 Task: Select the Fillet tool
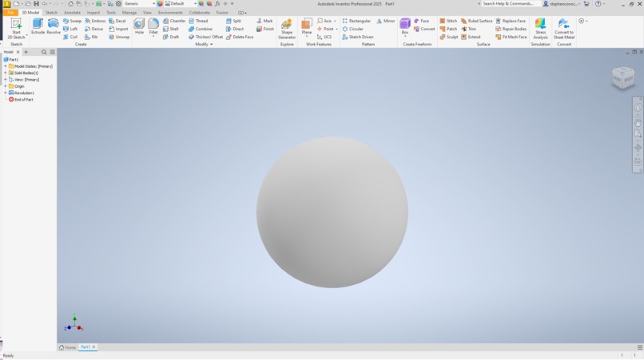pos(153,26)
